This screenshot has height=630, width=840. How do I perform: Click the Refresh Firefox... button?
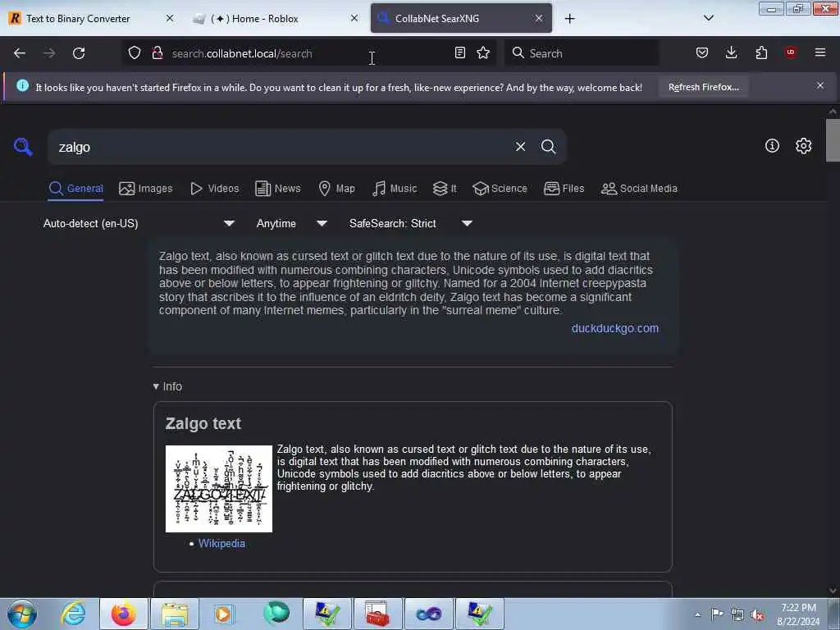point(703,87)
